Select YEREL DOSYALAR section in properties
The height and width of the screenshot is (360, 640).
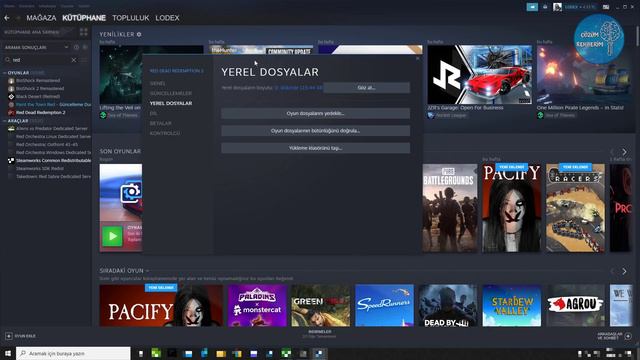pos(171,103)
